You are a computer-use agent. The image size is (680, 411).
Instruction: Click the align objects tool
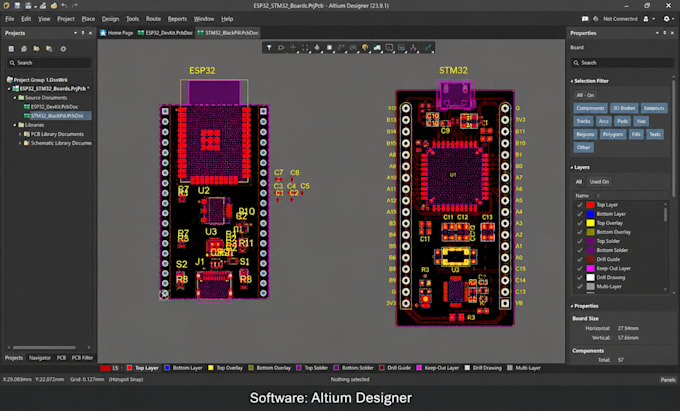(x=317, y=48)
